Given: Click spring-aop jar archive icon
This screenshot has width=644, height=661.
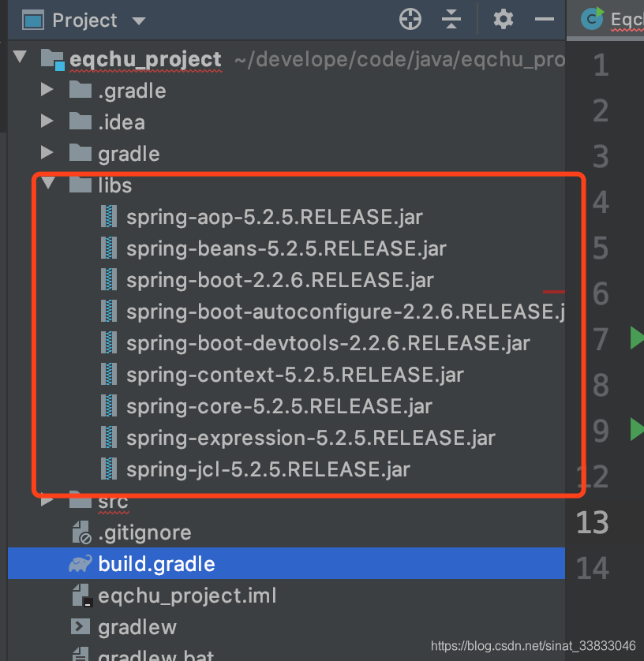Looking at the screenshot, I should [x=109, y=216].
